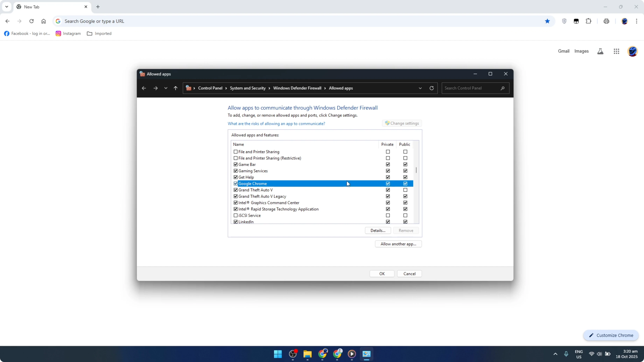644x362 pixels.
Task: Click Customize Chrome button
Action: (x=611, y=336)
